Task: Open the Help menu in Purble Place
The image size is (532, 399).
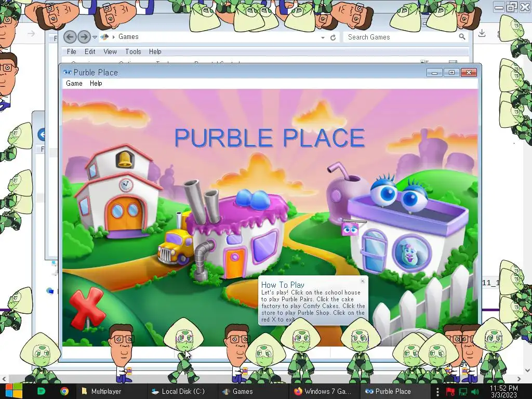Action: [96, 84]
